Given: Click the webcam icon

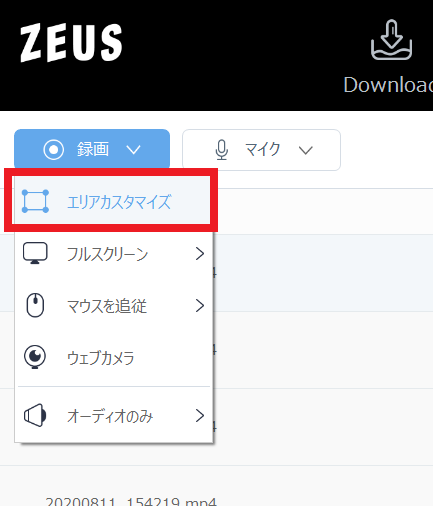Looking at the screenshot, I should 35,357.
